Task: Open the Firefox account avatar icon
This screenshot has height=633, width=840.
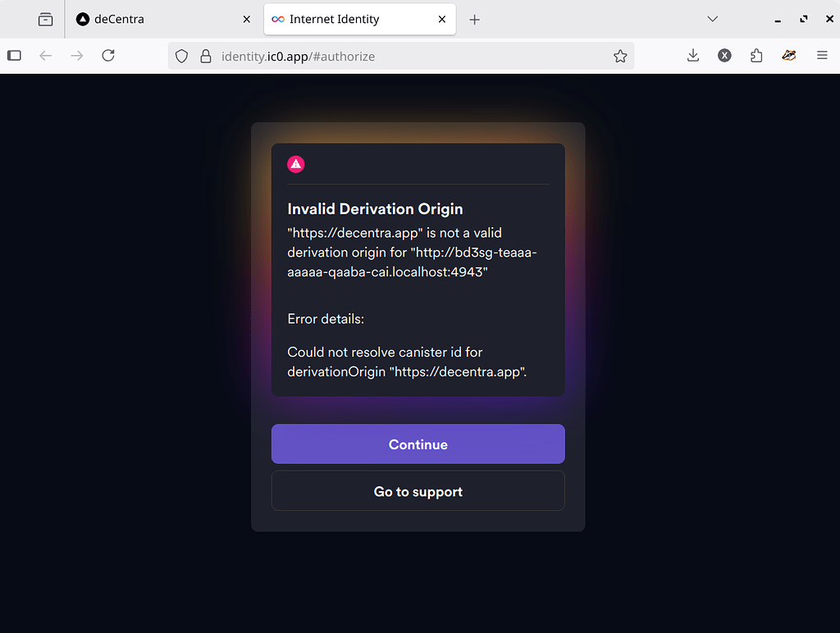Action: 724,55
